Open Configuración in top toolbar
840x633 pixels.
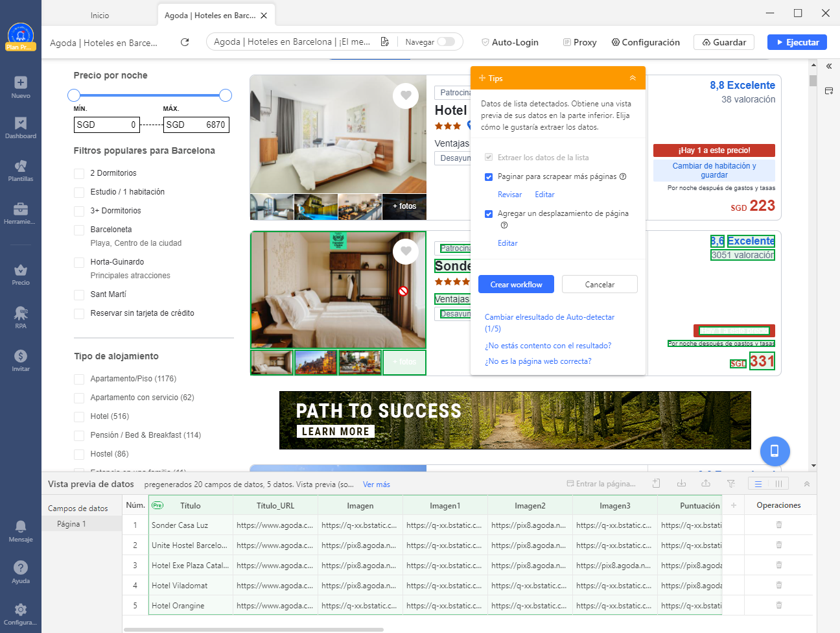[646, 42]
